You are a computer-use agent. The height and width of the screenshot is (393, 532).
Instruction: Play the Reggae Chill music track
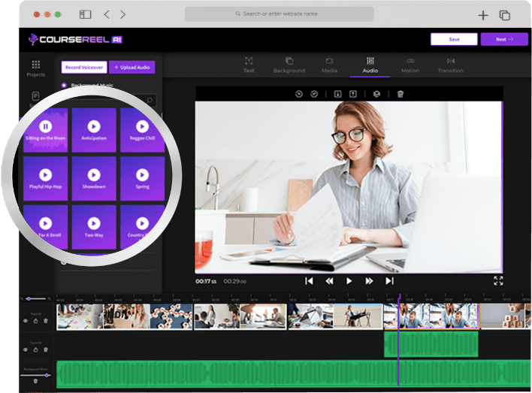(142, 126)
